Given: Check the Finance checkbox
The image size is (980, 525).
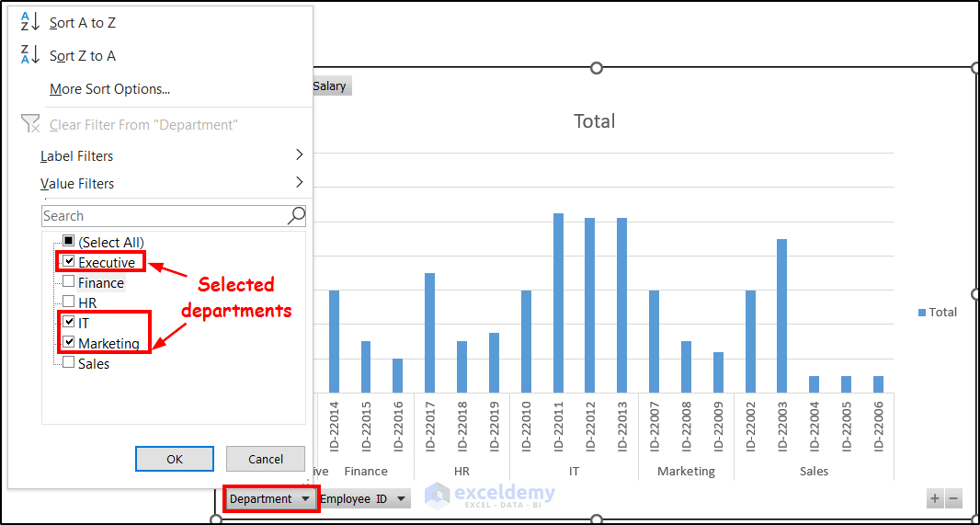Looking at the screenshot, I should [69, 282].
